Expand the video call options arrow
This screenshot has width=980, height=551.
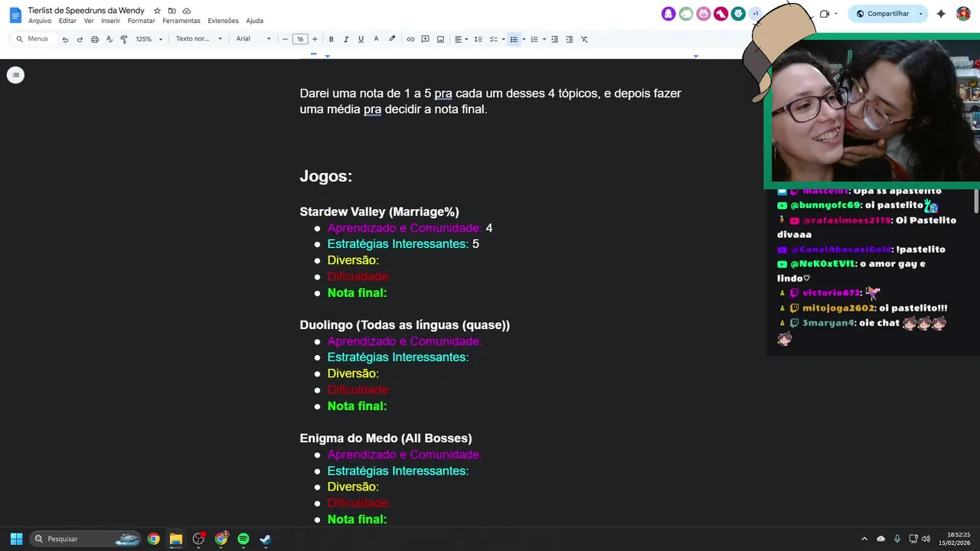click(835, 14)
